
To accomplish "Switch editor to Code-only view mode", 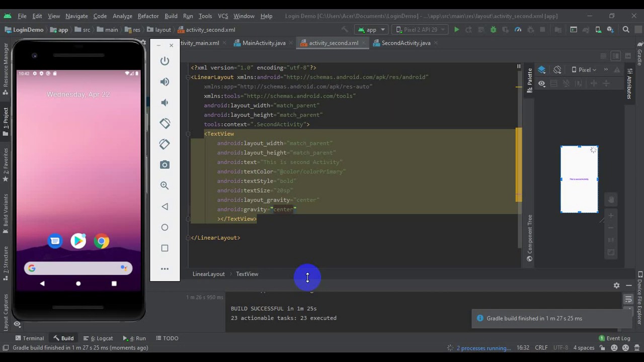I will (603, 56).
